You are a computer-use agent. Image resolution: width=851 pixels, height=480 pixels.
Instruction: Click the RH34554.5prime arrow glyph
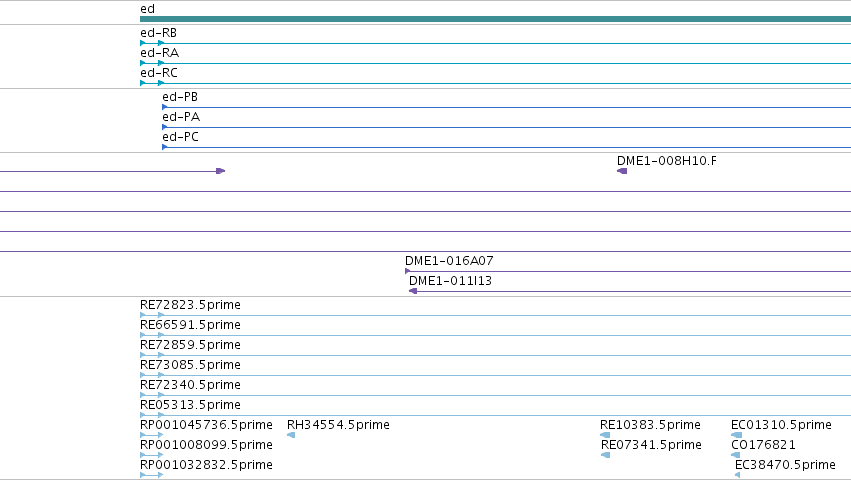[291, 435]
